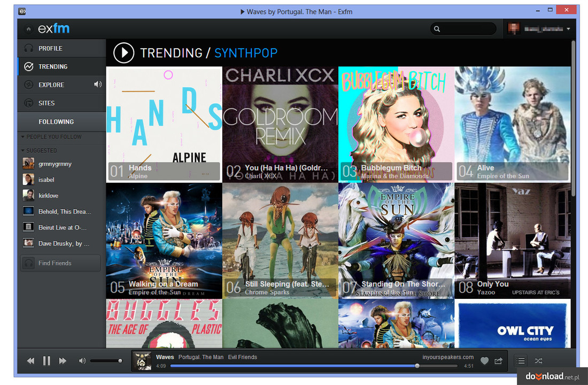Play all trending Synthpop songs
This screenshot has height=385, width=588.
(124, 53)
